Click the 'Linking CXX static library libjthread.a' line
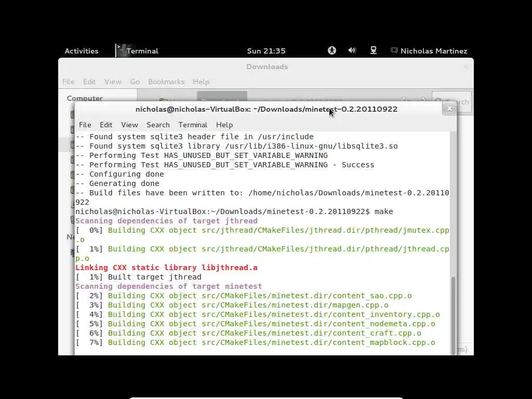Viewport: 532px width, 399px height. [x=166, y=268]
